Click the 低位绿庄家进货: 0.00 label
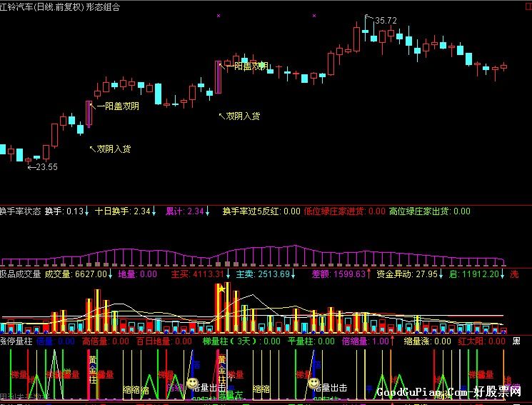The width and height of the screenshot is (532, 405). coord(345,211)
